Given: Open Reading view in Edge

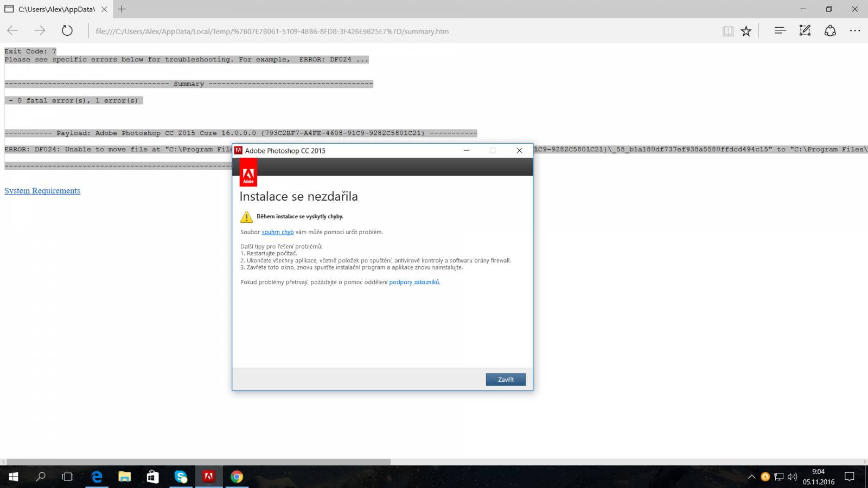Looking at the screenshot, I should (x=728, y=31).
